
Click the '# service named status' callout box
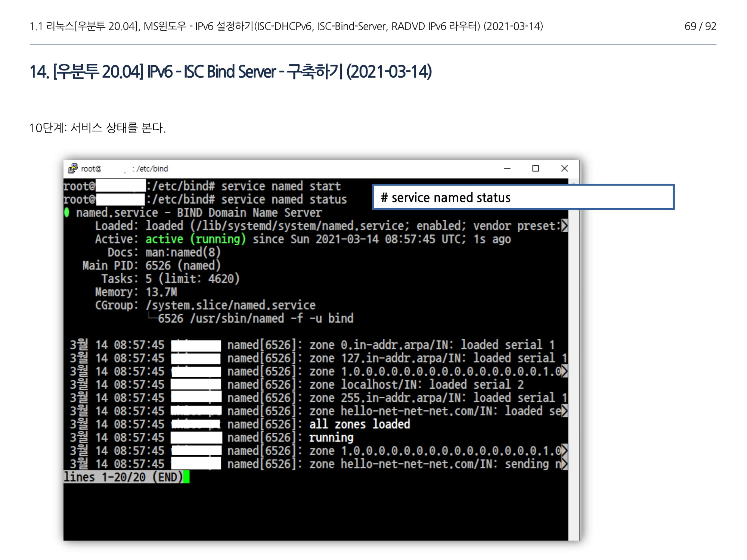pos(523,197)
